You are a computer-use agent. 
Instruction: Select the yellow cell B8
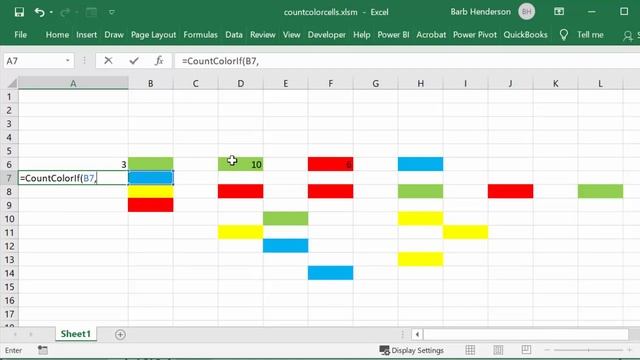(151, 191)
